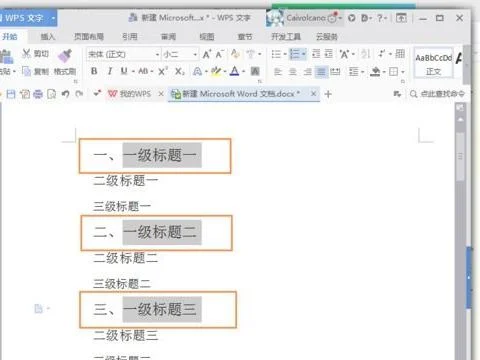Open the 开发工具 ribbon tab
The height and width of the screenshot is (360, 480).
(x=286, y=37)
